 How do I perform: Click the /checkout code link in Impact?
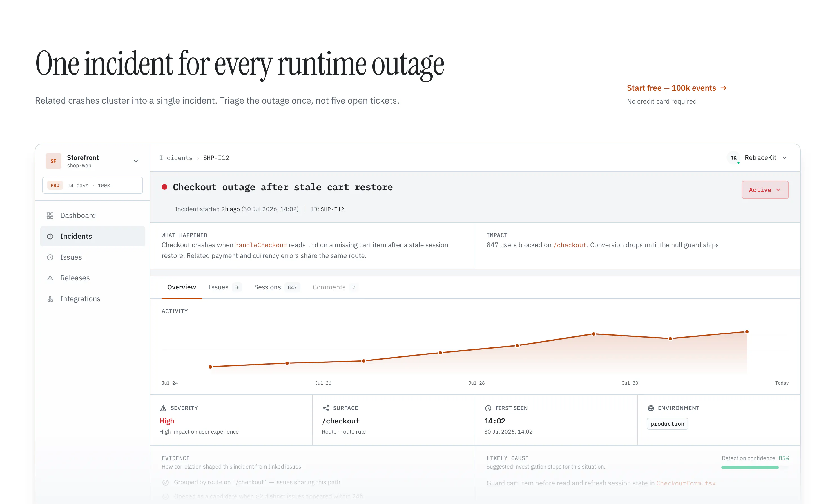coord(570,245)
